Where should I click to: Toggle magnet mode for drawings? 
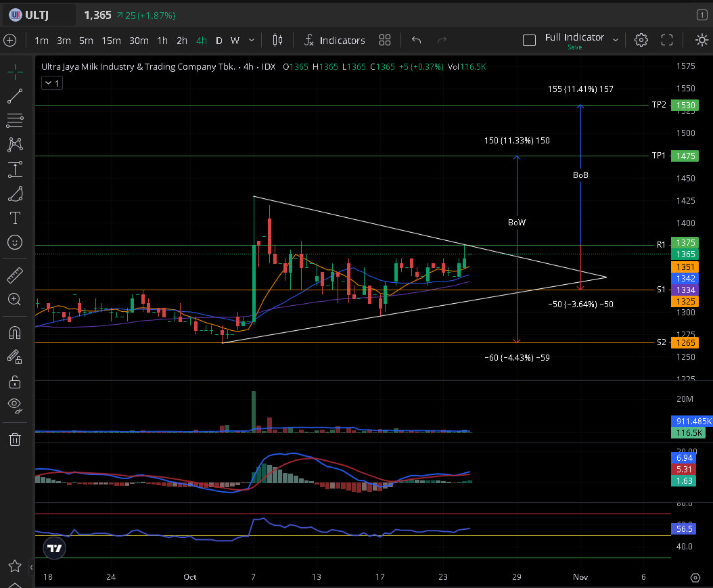point(15,332)
